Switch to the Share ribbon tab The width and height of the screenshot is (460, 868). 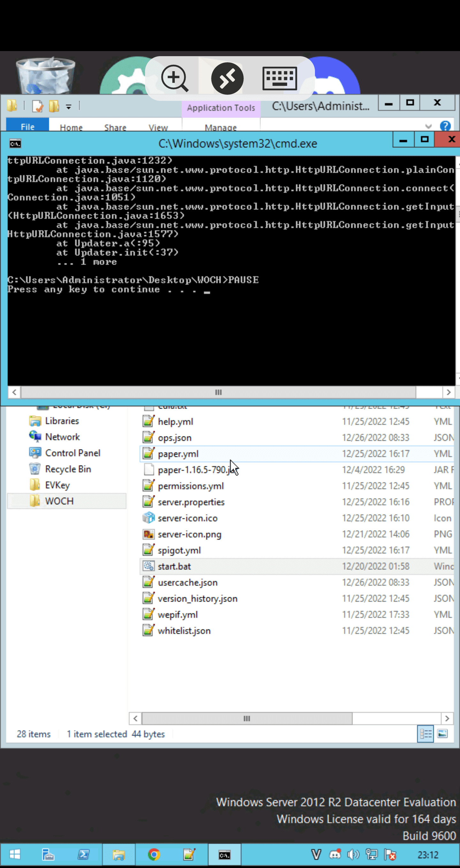115,127
